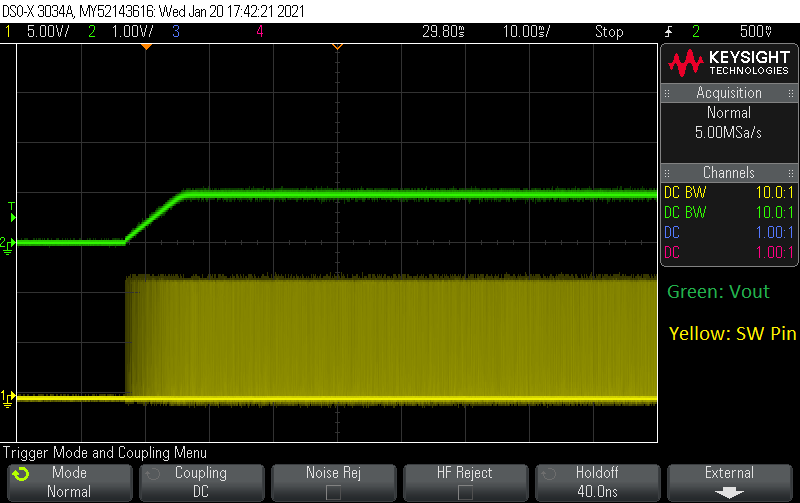This screenshot has height=503, width=800.
Task: Select the Coupling DC softkey
Action: coord(202,482)
